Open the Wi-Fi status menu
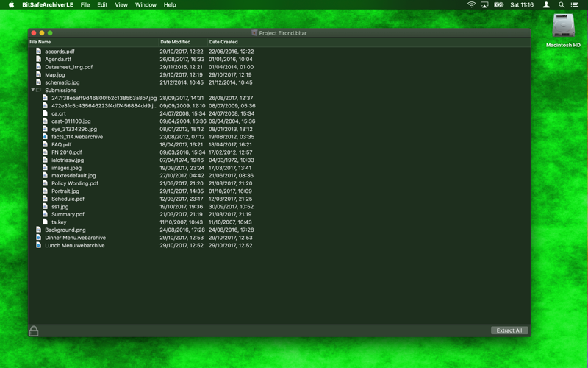The width and height of the screenshot is (588, 368). pyautogui.click(x=471, y=5)
